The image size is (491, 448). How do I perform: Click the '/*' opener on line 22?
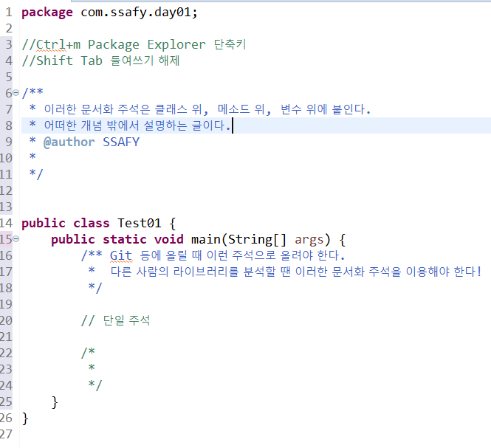tap(88, 353)
